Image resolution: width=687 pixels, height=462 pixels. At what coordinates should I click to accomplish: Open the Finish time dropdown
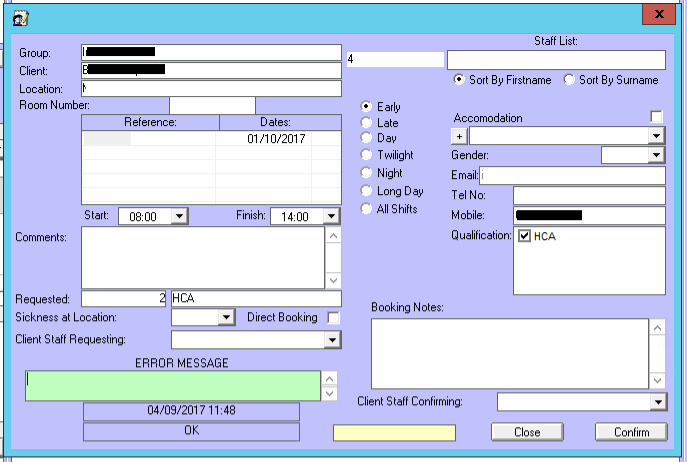[x=330, y=216]
